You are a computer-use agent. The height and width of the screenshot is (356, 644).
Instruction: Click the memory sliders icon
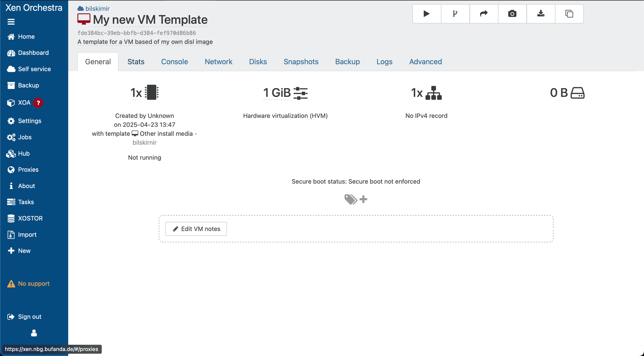click(301, 93)
